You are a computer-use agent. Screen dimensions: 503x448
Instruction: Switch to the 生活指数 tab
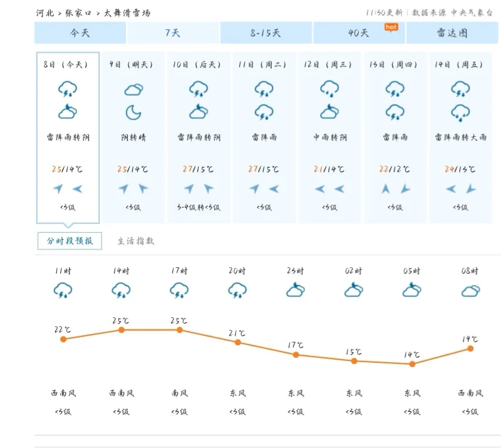136,241
